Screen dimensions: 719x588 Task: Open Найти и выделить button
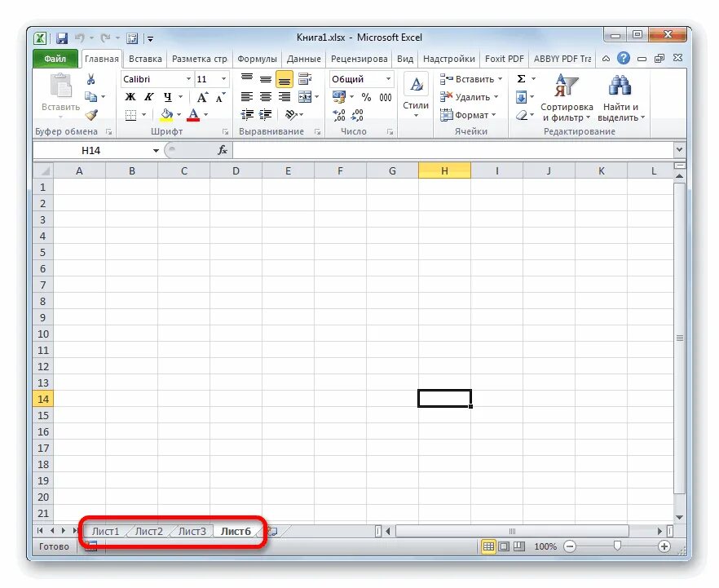point(620,98)
